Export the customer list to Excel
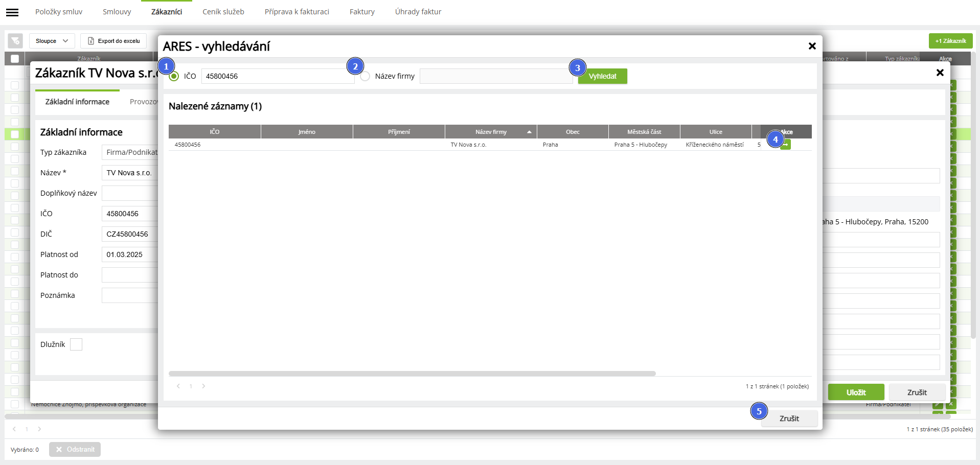The image size is (980, 465). pos(113,41)
